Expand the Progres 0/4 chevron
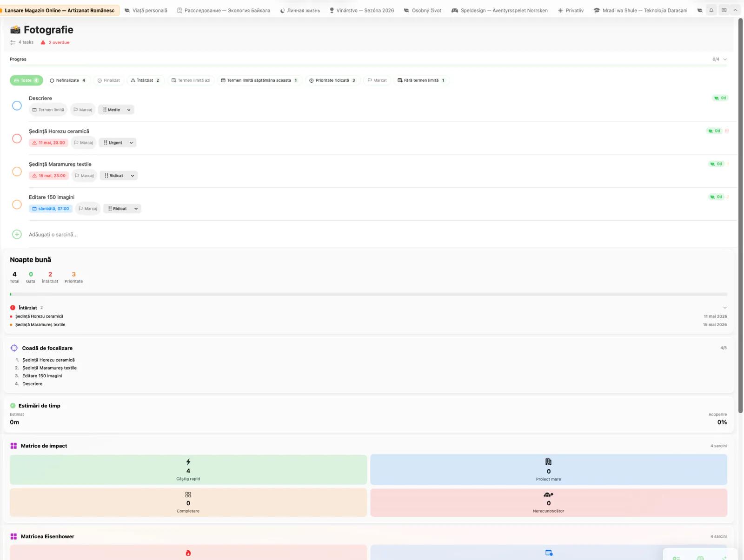This screenshot has width=744, height=560. [x=725, y=59]
